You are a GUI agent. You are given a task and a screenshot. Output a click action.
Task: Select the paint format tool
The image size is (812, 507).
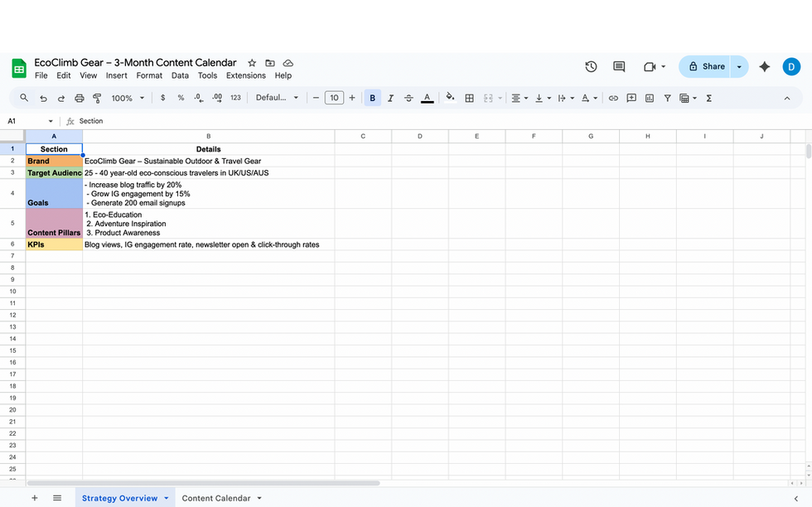coord(97,97)
